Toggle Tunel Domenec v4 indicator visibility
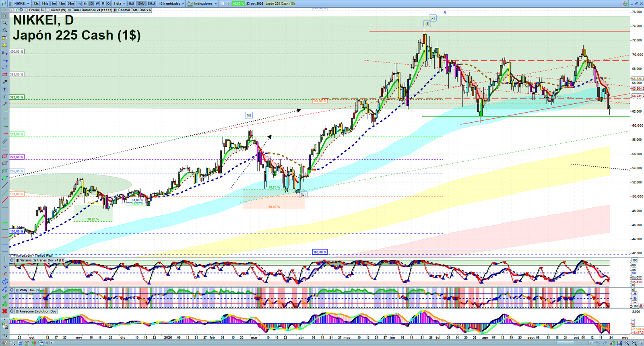The image size is (644, 346). (70, 10)
